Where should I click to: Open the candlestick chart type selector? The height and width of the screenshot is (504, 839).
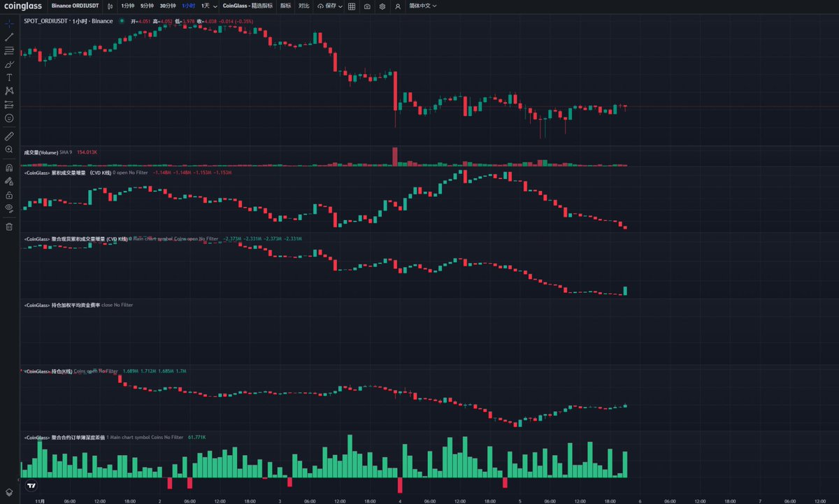(x=110, y=6)
